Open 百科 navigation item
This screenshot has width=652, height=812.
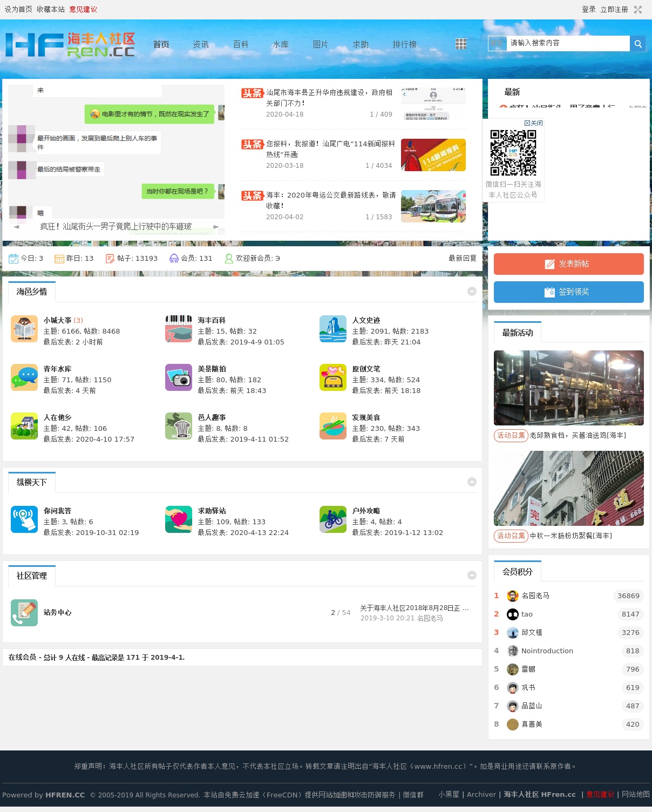point(241,44)
